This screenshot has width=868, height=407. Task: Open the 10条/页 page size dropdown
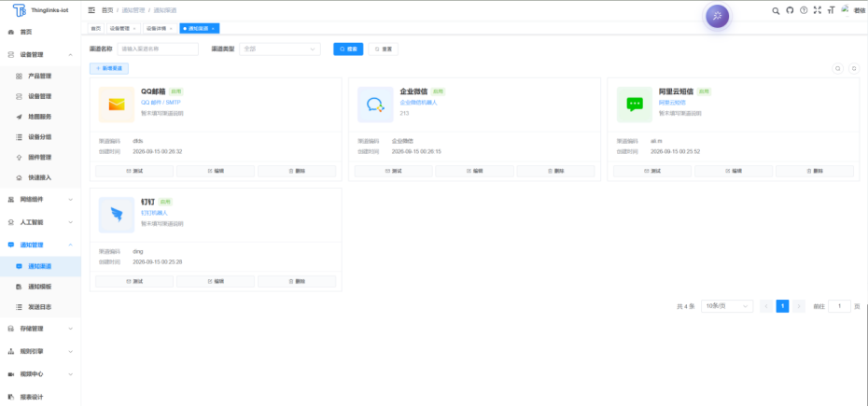coord(727,306)
